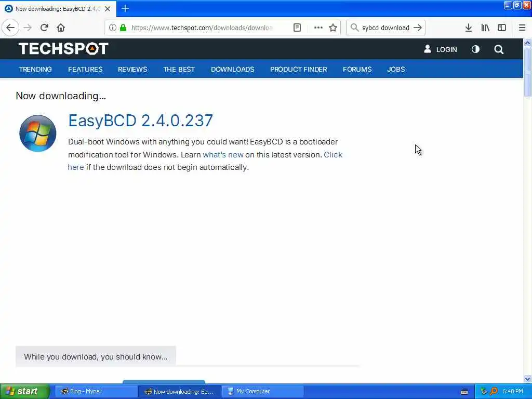Submit search with the arrow button
The height and width of the screenshot is (399, 532).
pos(418,28)
